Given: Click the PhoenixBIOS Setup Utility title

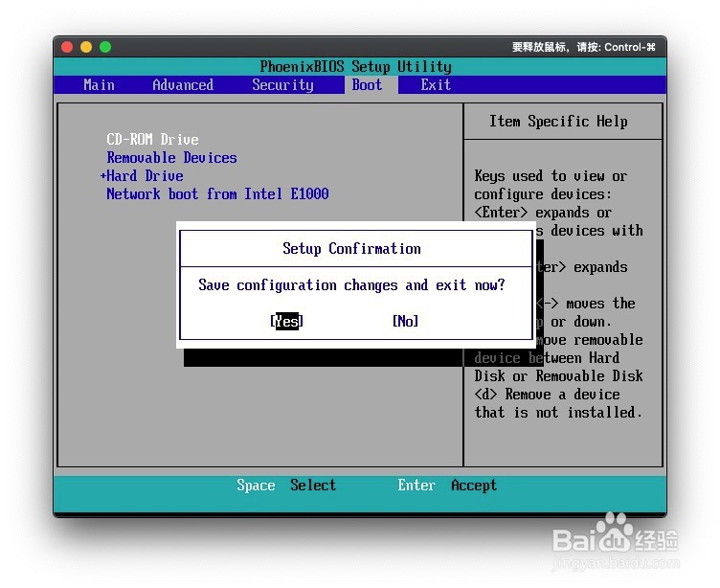Looking at the screenshot, I should (x=356, y=67).
